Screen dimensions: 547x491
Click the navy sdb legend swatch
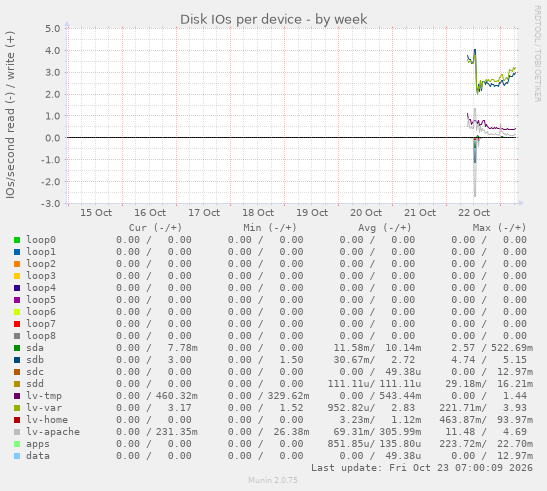coord(17,360)
